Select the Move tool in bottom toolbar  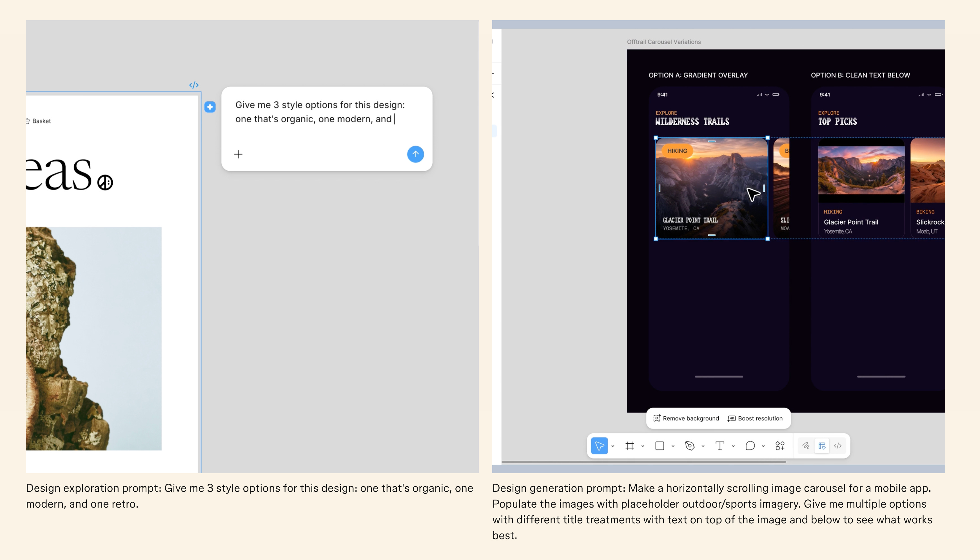(599, 446)
